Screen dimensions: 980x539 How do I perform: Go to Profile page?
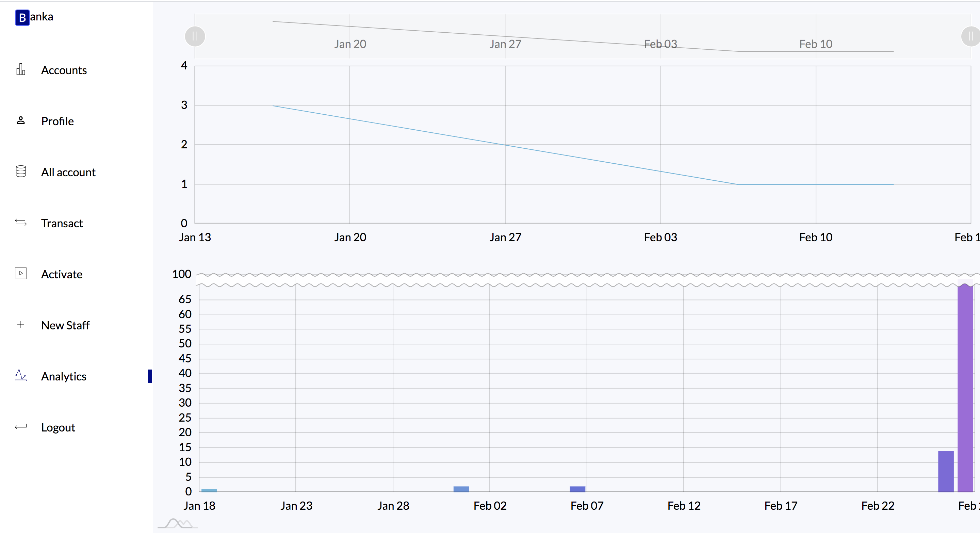tap(58, 121)
